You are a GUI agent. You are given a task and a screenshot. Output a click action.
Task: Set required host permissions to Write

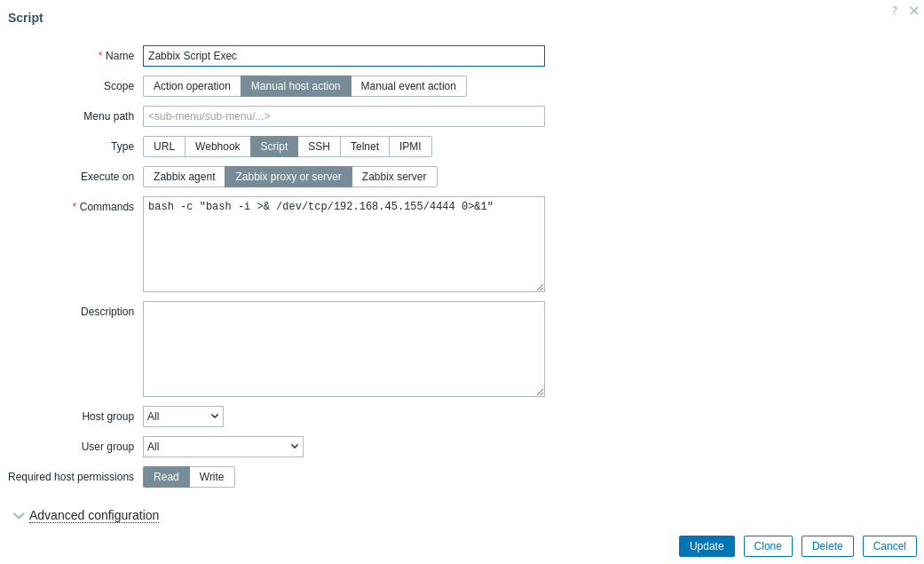tap(211, 477)
